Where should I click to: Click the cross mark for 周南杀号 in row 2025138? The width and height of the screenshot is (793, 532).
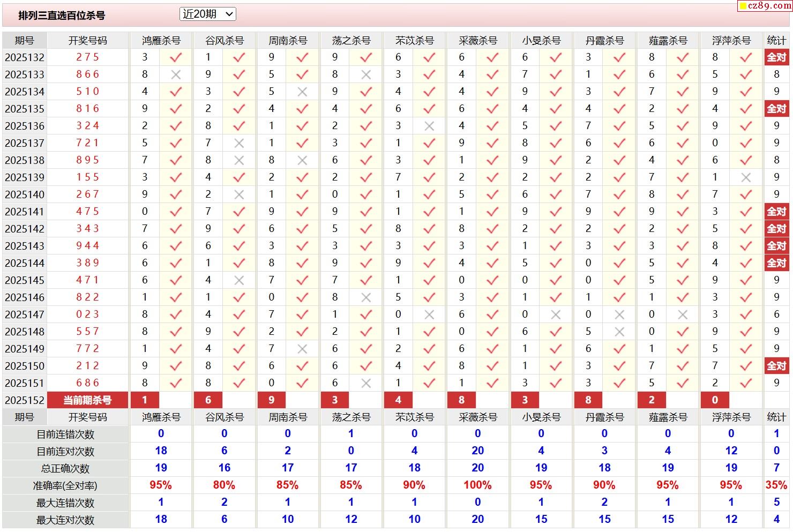pyautogui.click(x=302, y=160)
